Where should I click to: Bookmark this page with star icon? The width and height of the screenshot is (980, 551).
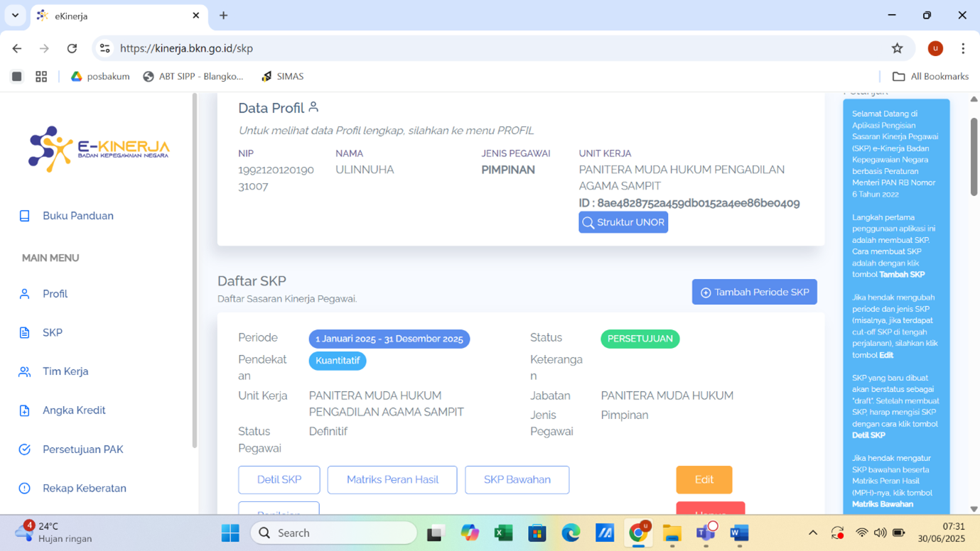(897, 48)
